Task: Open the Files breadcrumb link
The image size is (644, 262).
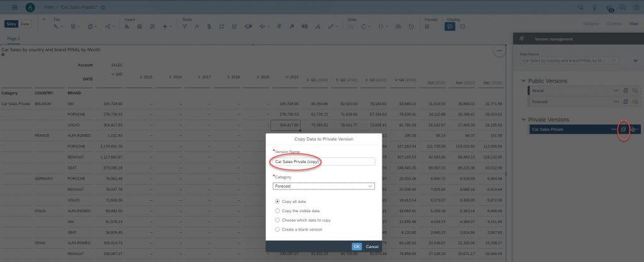Action: pyautogui.click(x=49, y=8)
